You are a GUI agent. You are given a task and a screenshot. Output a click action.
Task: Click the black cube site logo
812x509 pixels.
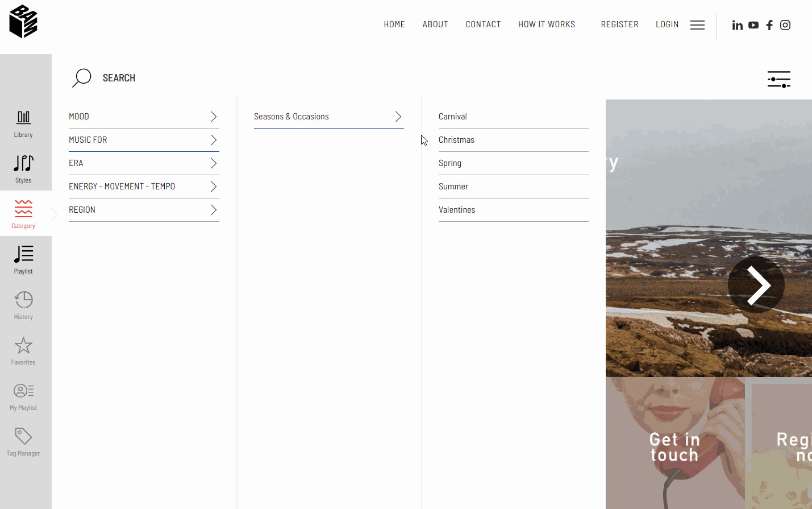[23, 22]
